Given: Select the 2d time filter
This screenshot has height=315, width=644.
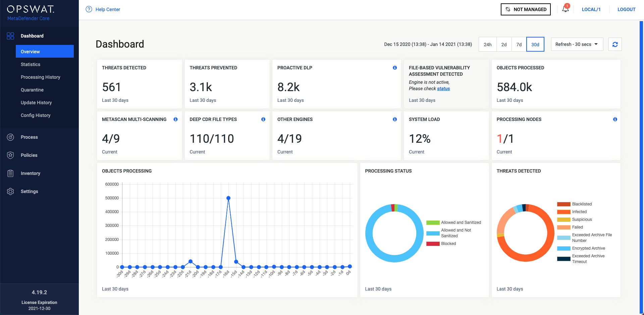Looking at the screenshot, I should pos(504,44).
